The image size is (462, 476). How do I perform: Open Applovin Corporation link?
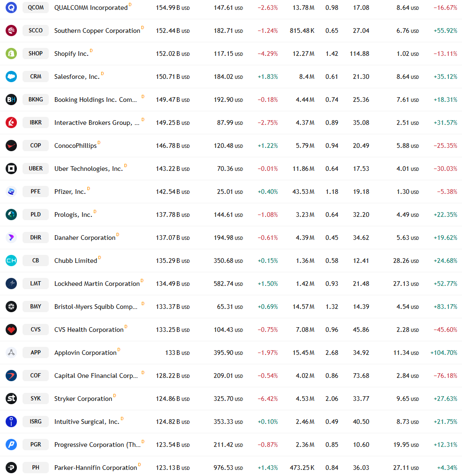pyautogui.click(x=85, y=353)
